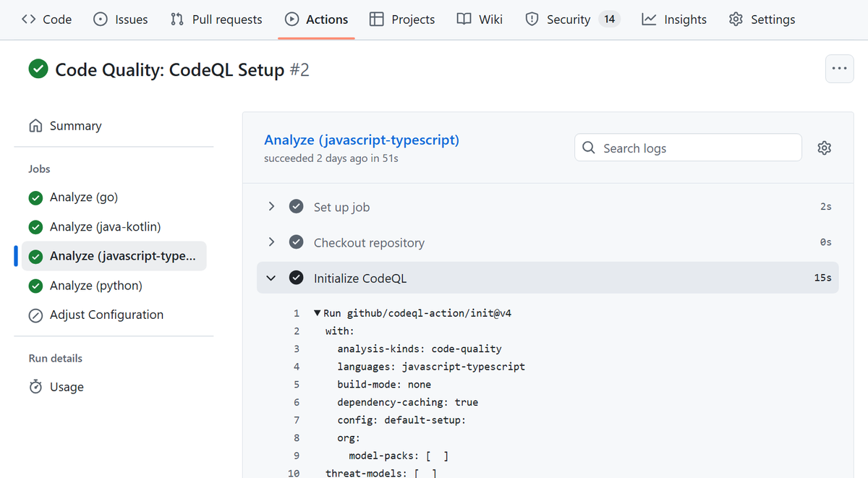Click the green check next to Analyze (go)
Image resolution: width=868 pixels, height=478 pixels.
[x=35, y=197]
